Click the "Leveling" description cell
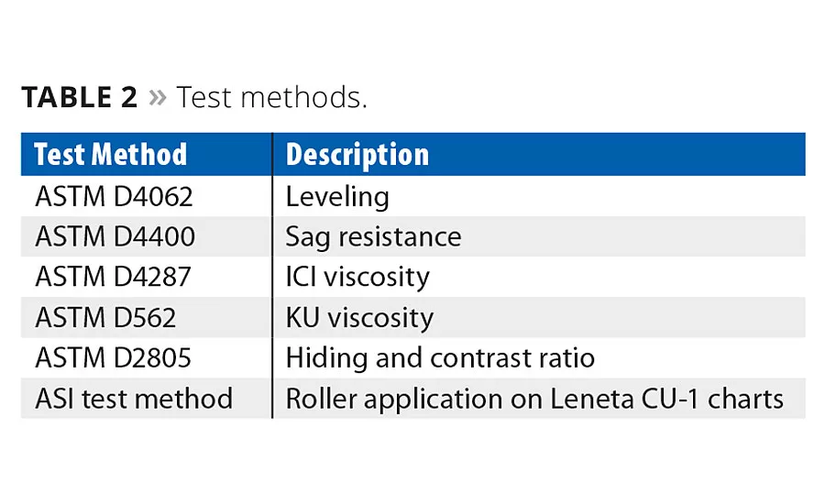The image size is (825, 504). [x=337, y=196]
